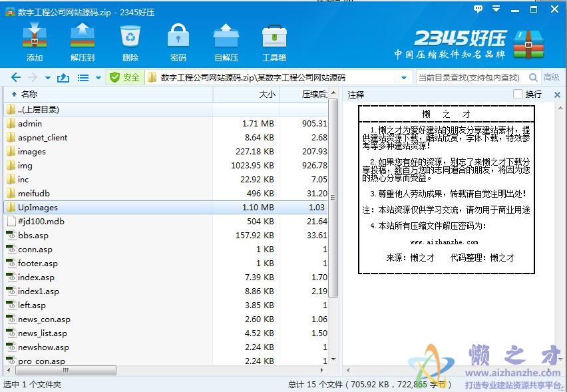This screenshot has width=567, height=392.
Task: Click the list view mode icon
Action: click(83, 78)
